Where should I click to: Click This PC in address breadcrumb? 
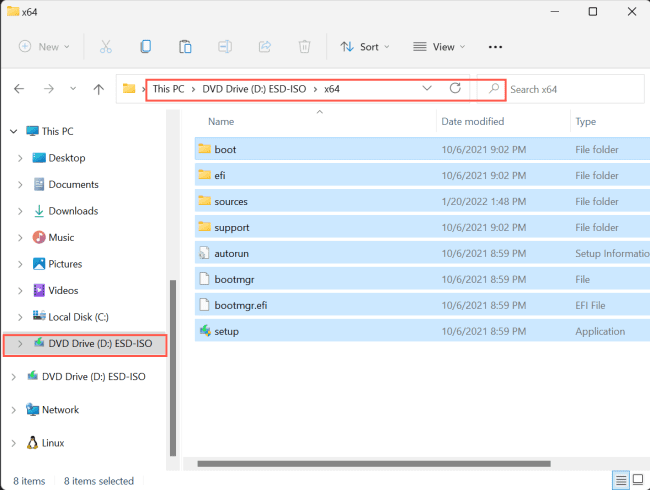[x=168, y=89]
